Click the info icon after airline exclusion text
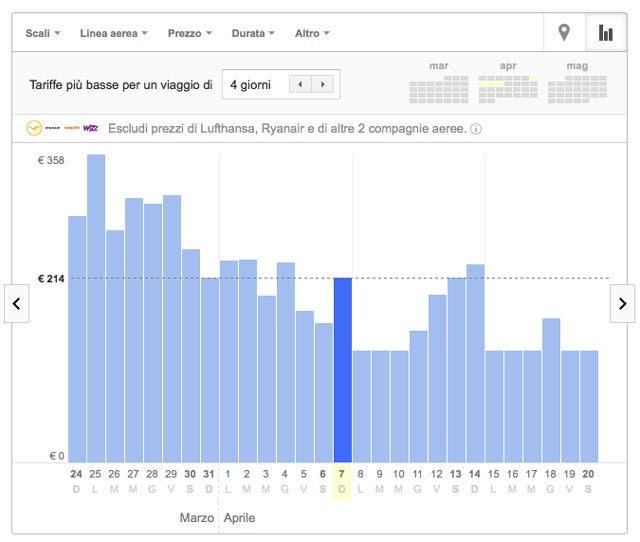Screen dimensions: 640x542 476,129
